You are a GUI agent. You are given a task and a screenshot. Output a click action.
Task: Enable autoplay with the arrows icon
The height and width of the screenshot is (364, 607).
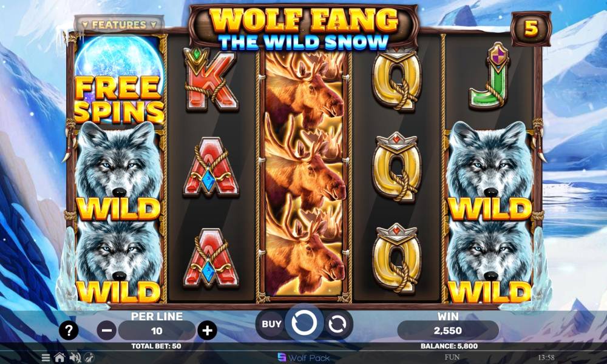tap(337, 324)
